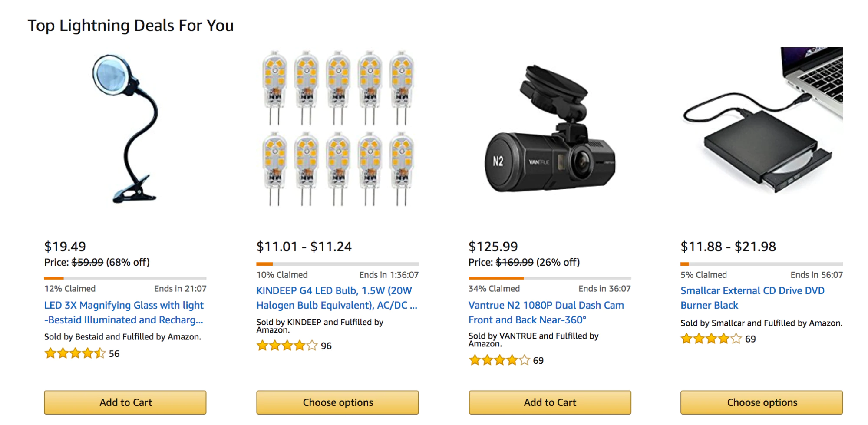
Task: Open the external CD drive product image
Action: 762,122
